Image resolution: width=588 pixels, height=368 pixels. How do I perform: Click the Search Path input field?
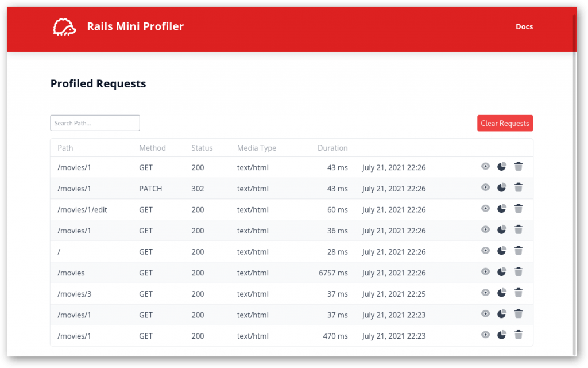point(95,122)
